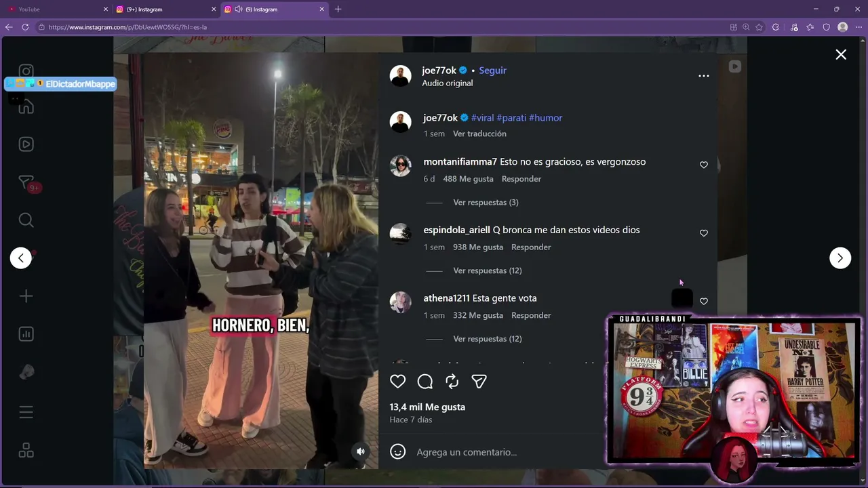
Task: Close the YouTube tab
Action: click(x=105, y=9)
